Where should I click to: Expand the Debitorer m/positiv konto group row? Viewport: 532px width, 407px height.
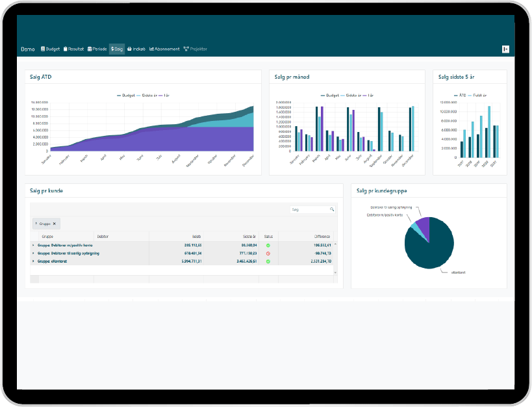[33, 245]
